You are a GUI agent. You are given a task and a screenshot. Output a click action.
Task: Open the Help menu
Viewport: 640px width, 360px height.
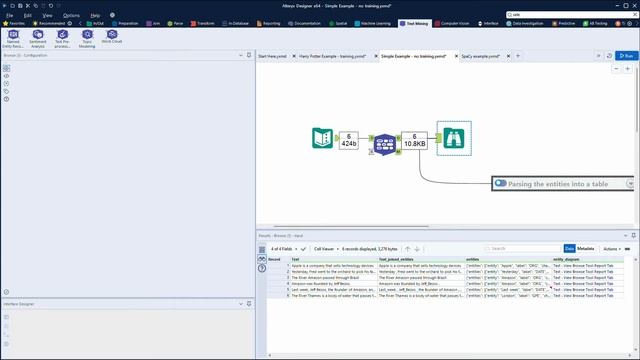[x=95, y=15]
